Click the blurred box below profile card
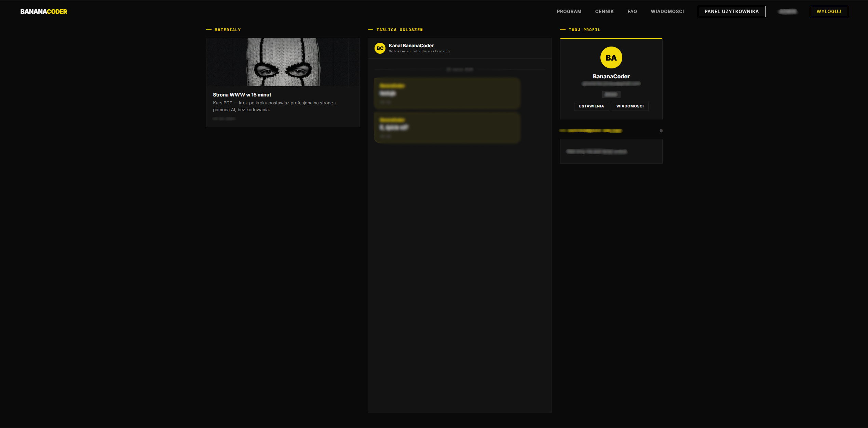Image resolution: width=868 pixels, height=428 pixels. coord(611,151)
